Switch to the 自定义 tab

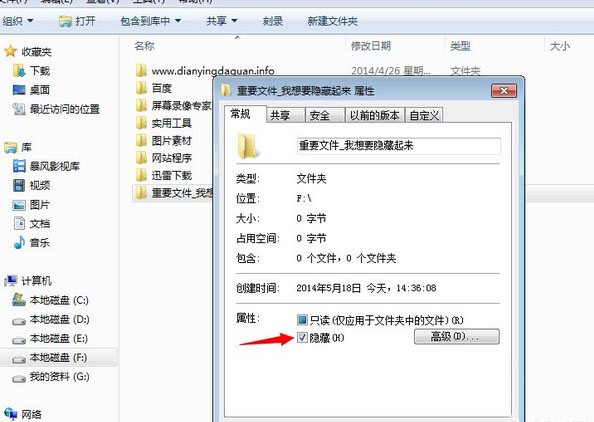click(424, 115)
